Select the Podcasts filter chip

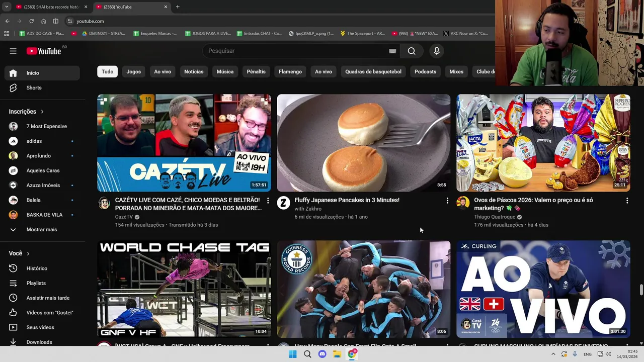pyautogui.click(x=425, y=72)
